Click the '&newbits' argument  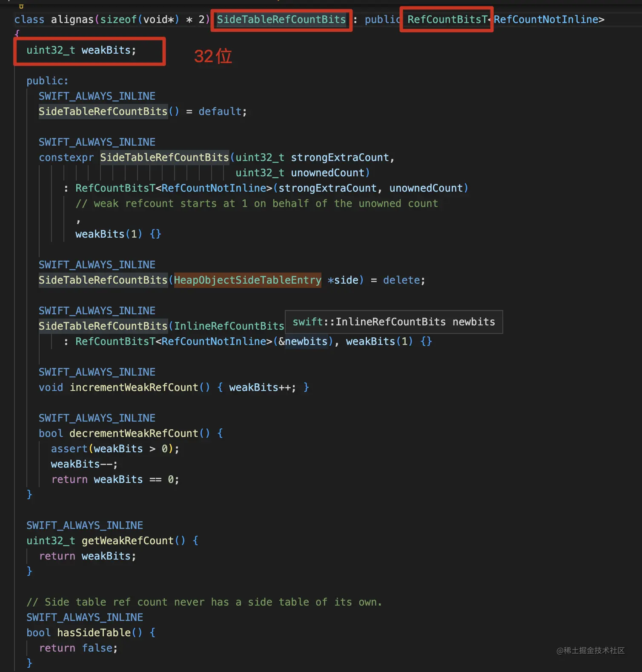pyautogui.click(x=303, y=342)
